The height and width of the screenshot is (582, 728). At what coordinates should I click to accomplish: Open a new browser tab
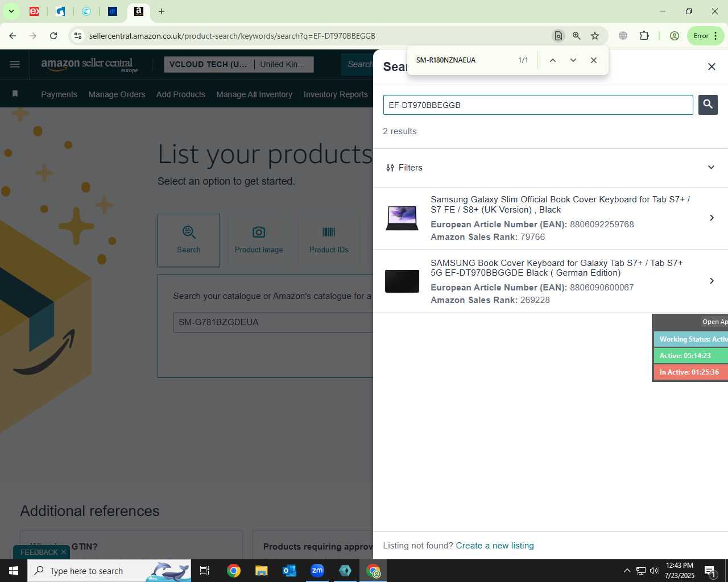tap(162, 11)
